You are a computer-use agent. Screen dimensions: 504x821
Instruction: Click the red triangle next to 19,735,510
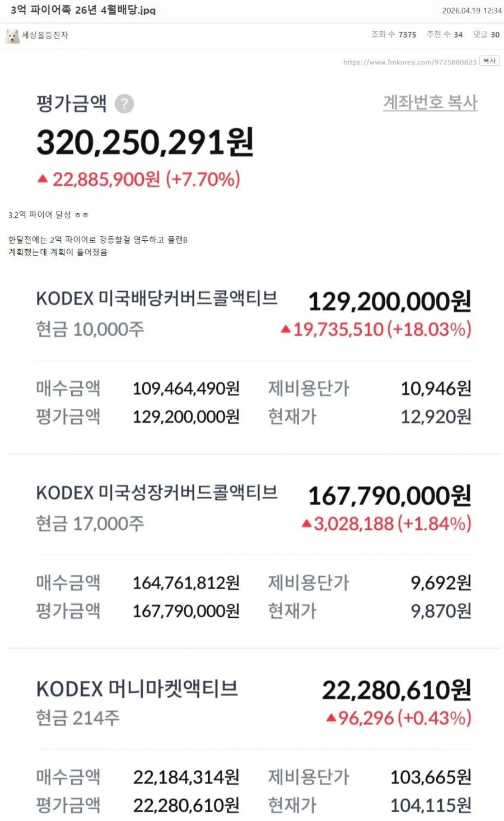(x=286, y=329)
